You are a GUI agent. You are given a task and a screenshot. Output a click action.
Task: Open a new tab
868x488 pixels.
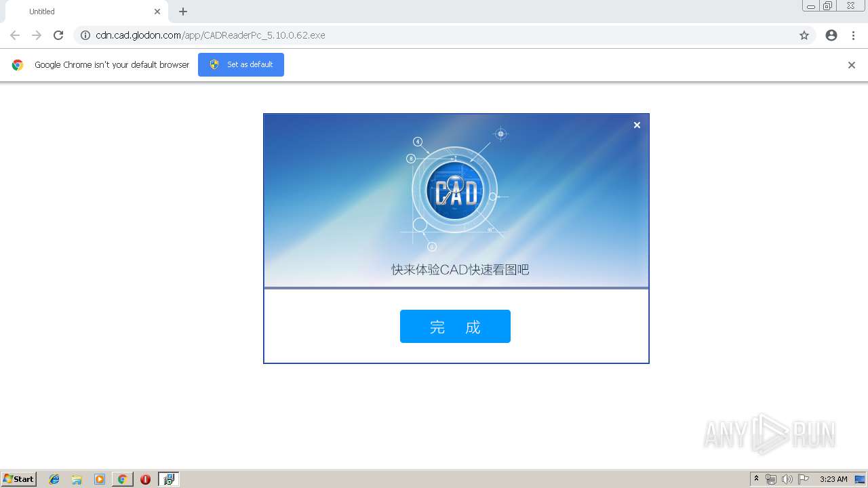(183, 12)
